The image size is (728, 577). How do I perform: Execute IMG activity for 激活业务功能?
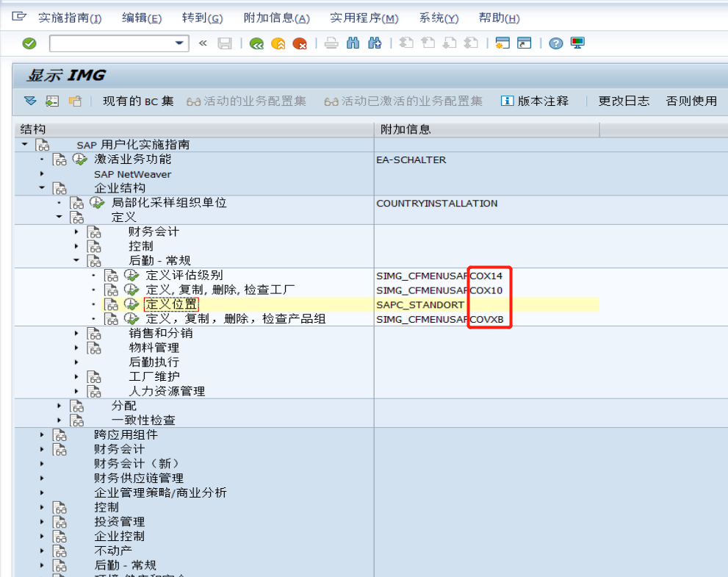point(80,160)
